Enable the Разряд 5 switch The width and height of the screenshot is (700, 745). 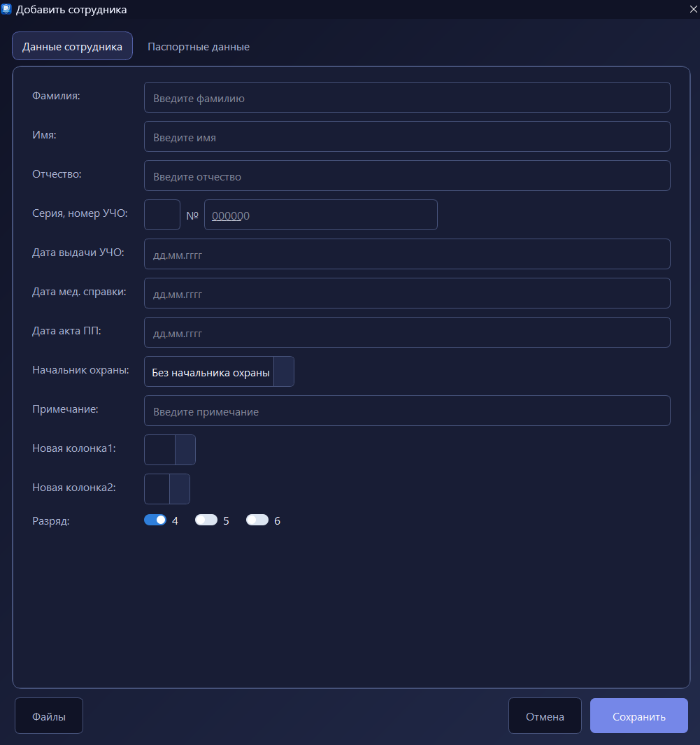[x=206, y=520]
